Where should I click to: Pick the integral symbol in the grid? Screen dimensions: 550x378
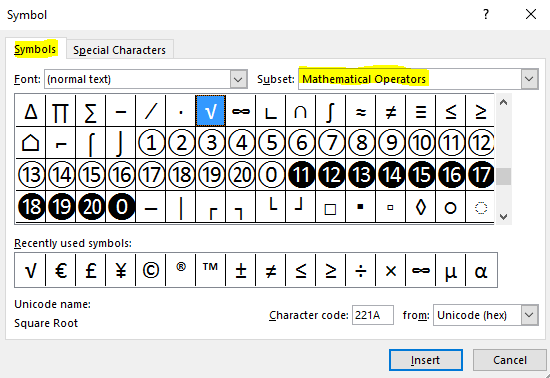(x=330, y=112)
